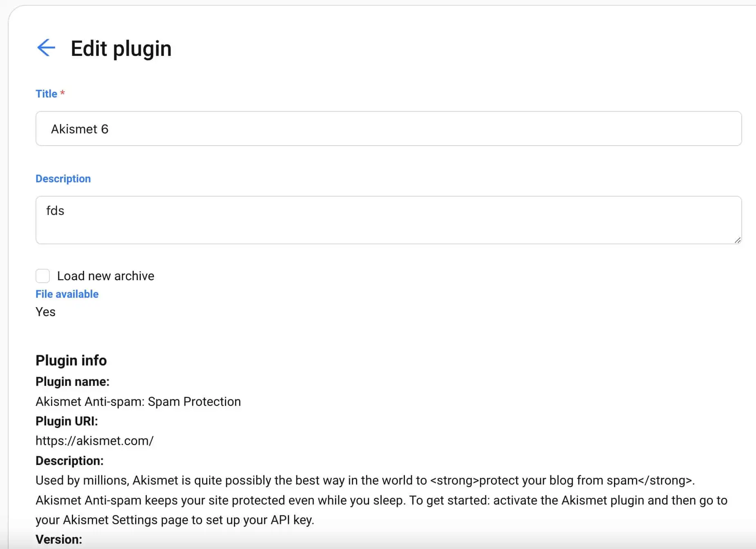Enable the Load new archive checkbox
Viewport: 756px width, 549px height.
42,276
